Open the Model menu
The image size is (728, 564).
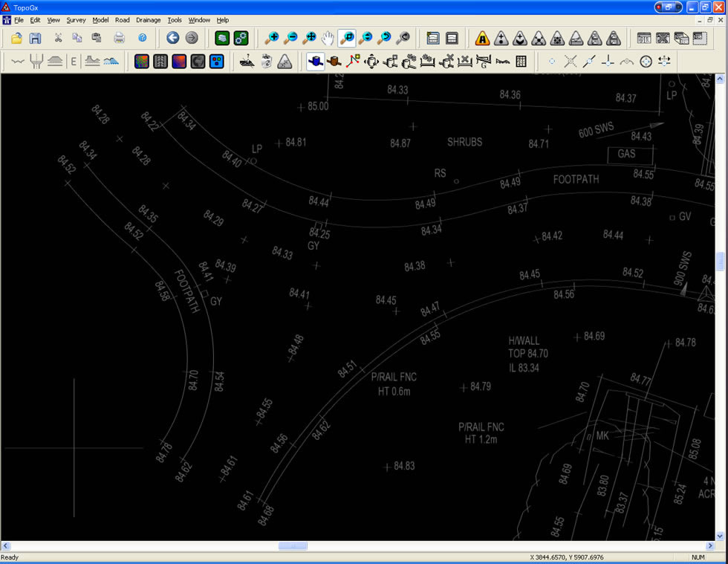[100, 20]
